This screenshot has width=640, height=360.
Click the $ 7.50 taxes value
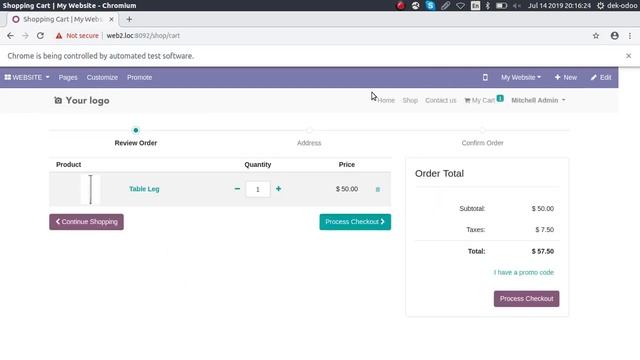coord(544,230)
